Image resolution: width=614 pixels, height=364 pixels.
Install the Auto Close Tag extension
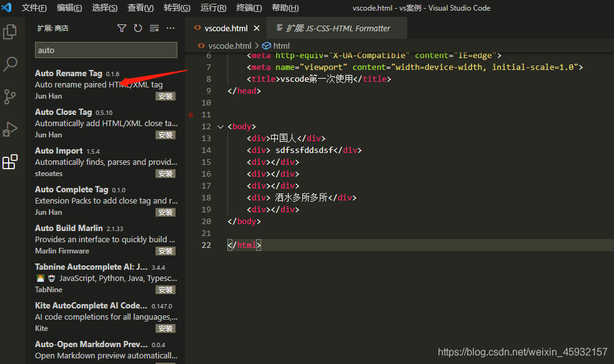pos(166,135)
